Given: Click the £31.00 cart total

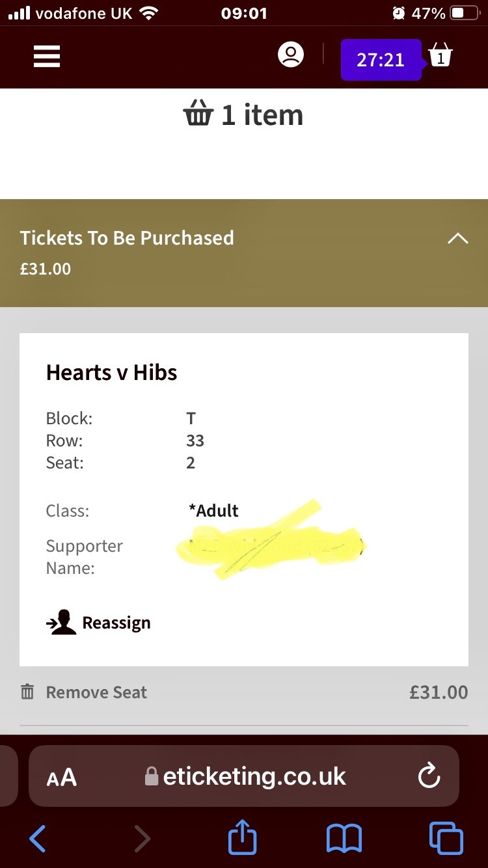Looking at the screenshot, I should point(438,692).
